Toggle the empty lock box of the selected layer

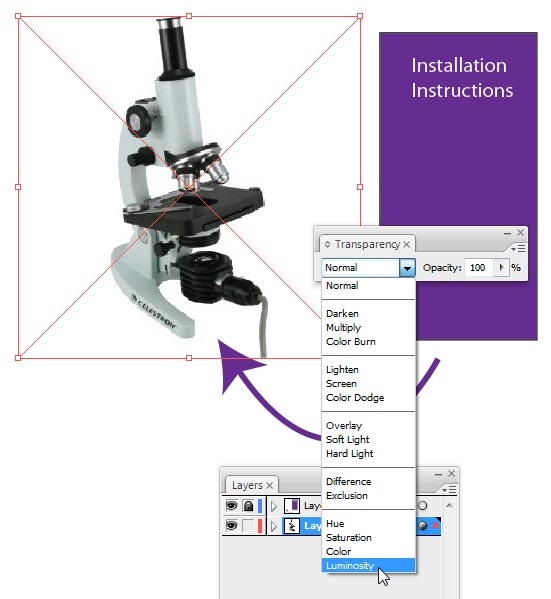click(248, 526)
